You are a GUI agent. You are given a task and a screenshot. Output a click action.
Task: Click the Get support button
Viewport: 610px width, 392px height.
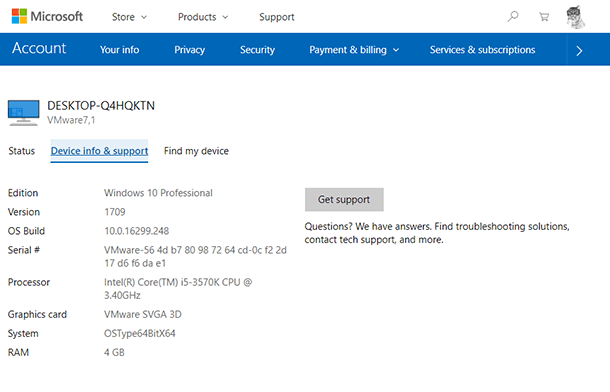point(344,200)
